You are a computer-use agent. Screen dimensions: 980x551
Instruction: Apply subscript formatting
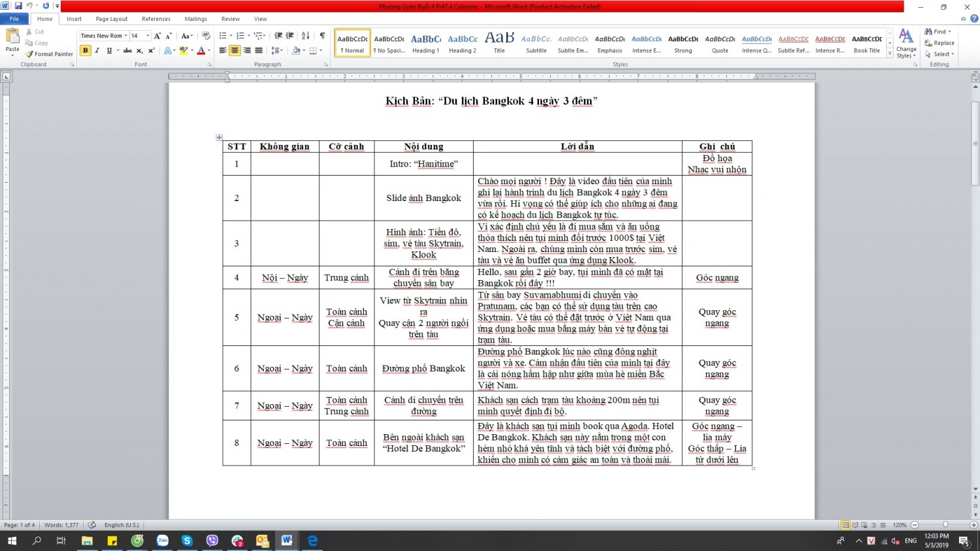(139, 50)
